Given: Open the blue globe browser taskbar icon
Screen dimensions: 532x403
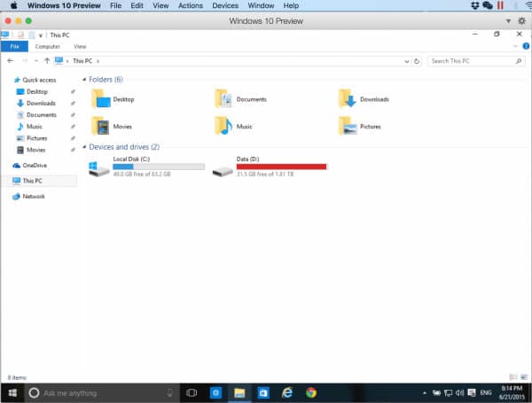Looking at the screenshot, I should pyautogui.click(x=215, y=393).
